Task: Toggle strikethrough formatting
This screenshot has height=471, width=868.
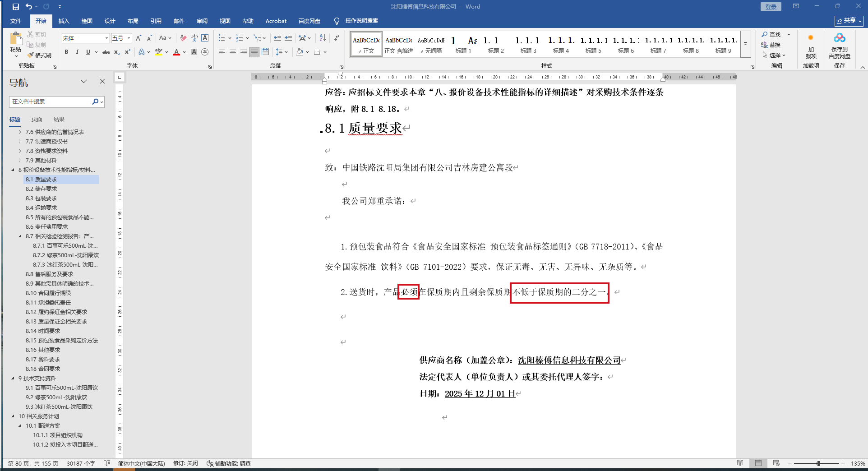Action: click(x=106, y=52)
